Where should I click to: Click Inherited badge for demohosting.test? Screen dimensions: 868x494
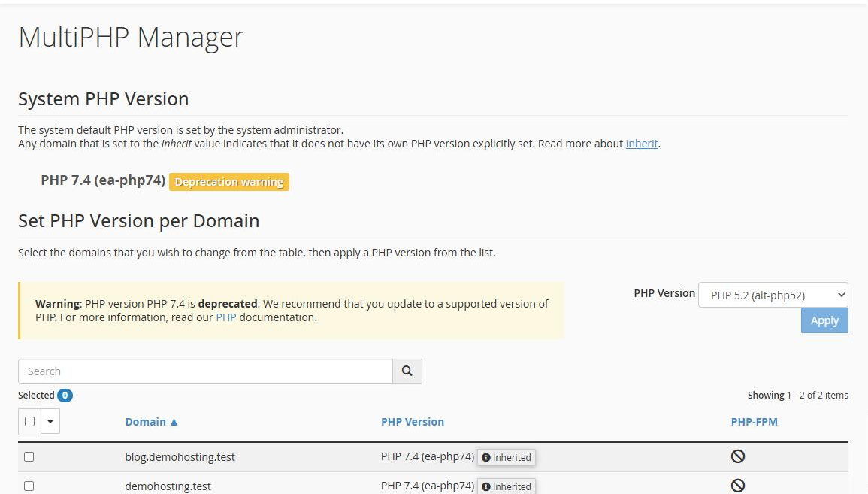[x=506, y=486]
